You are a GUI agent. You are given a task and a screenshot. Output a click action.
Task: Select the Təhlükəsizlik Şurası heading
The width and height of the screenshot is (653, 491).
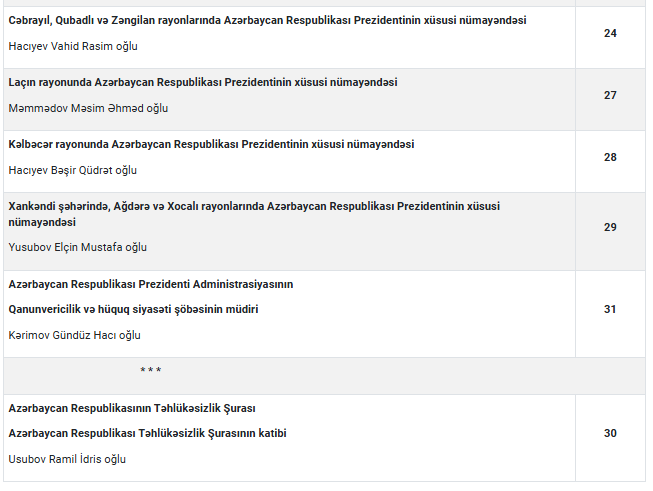point(132,409)
